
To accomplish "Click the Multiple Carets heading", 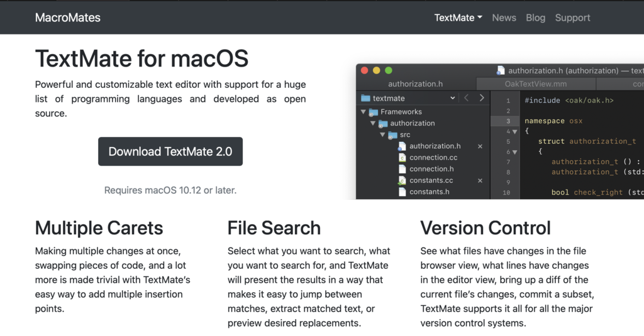I will tap(99, 228).
